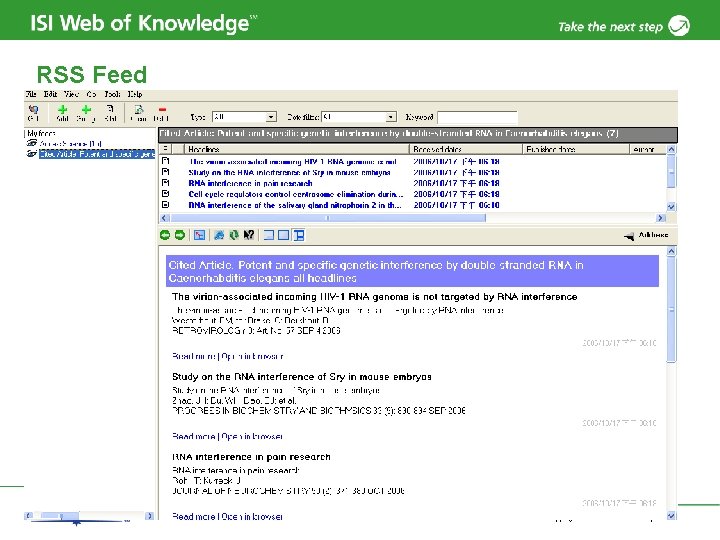Click the headline list horizontal scrollbar thumb
Screen dimensions: 720x540
pyautogui.click(x=328, y=218)
